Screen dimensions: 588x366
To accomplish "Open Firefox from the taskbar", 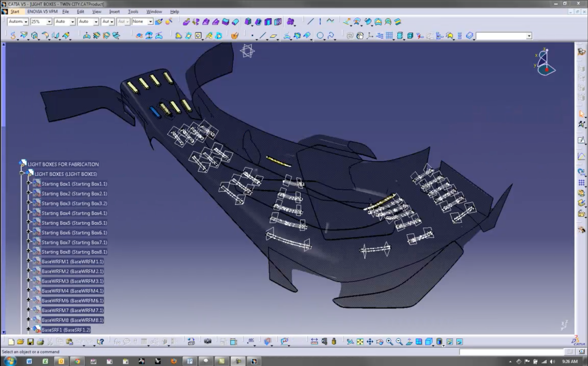I will tap(174, 361).
